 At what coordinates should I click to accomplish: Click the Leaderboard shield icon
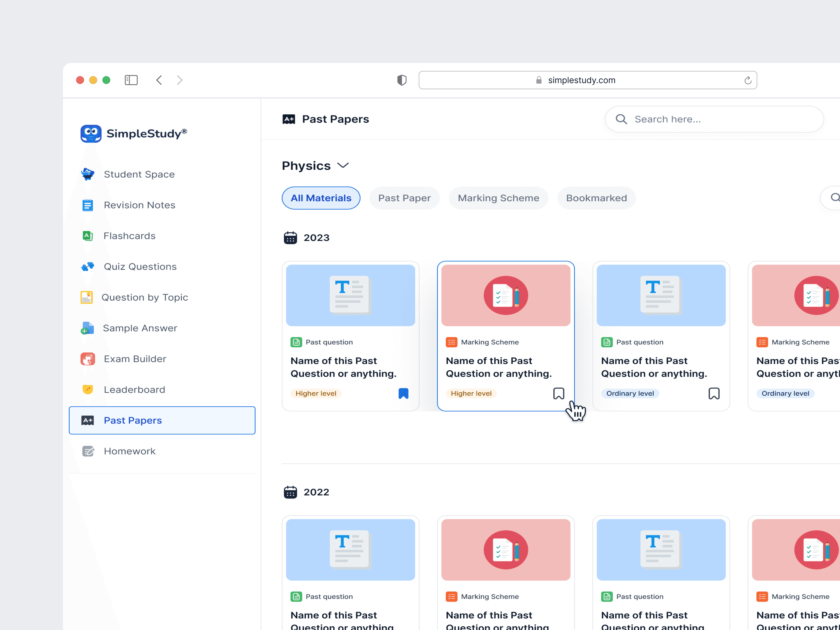(88, 390)
